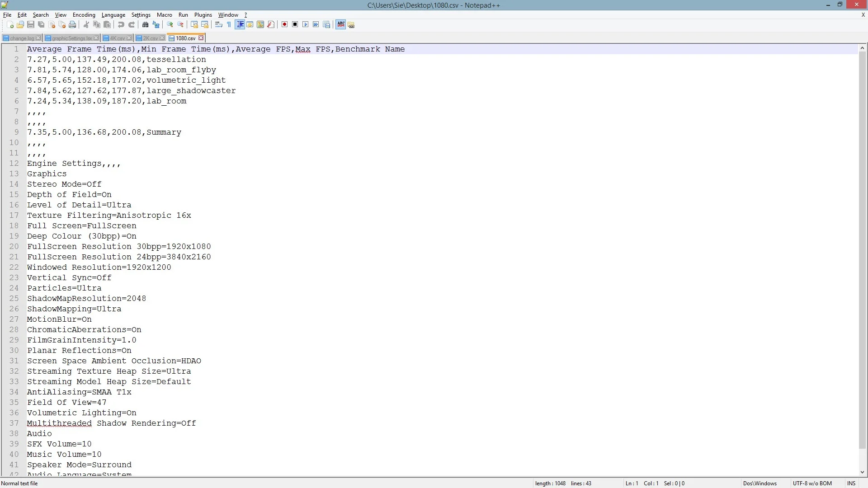Toggle spell check ABC icon
This screenshot has height=488, width=868.
coord(341,24)
